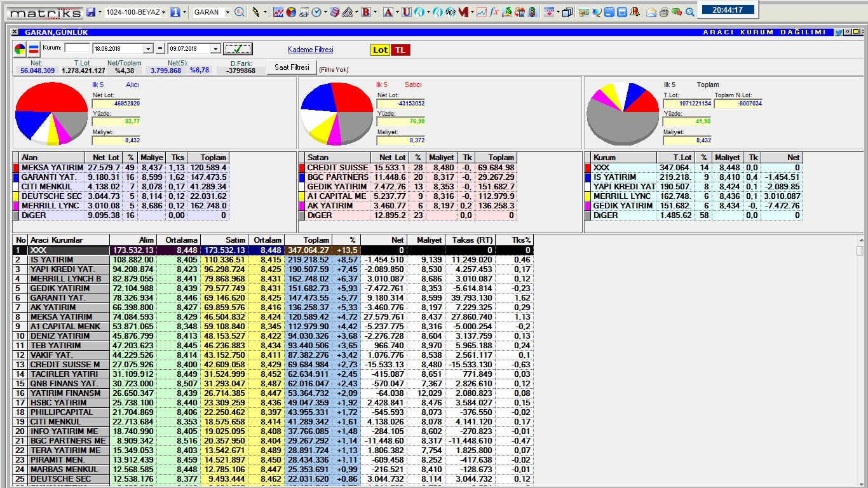868x488 pixels.
Task: Click the traffic light toolbar icon
Action: [532, 12]
